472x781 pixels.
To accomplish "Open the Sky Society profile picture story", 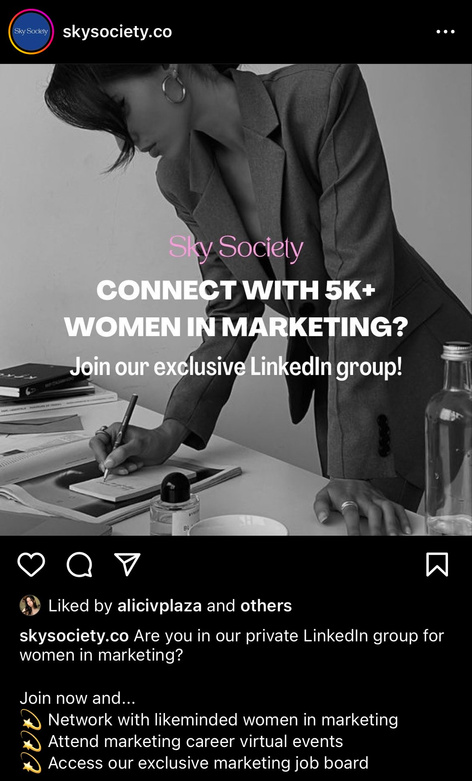I will point(31,31).
